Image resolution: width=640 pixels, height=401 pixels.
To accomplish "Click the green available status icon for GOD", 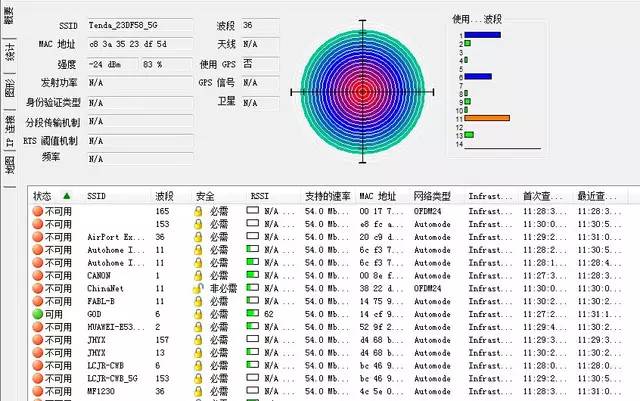I will click(x=37, y=313).
